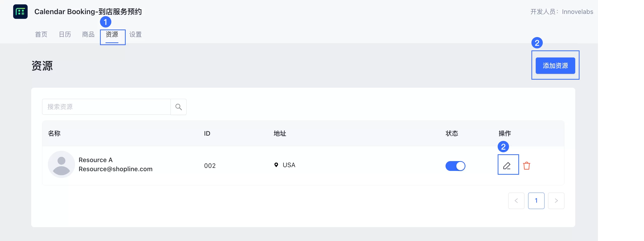Viewport: 644px width, 241px height.
Task: Toggle Resource A status switch off
Action: coord(455,166)
